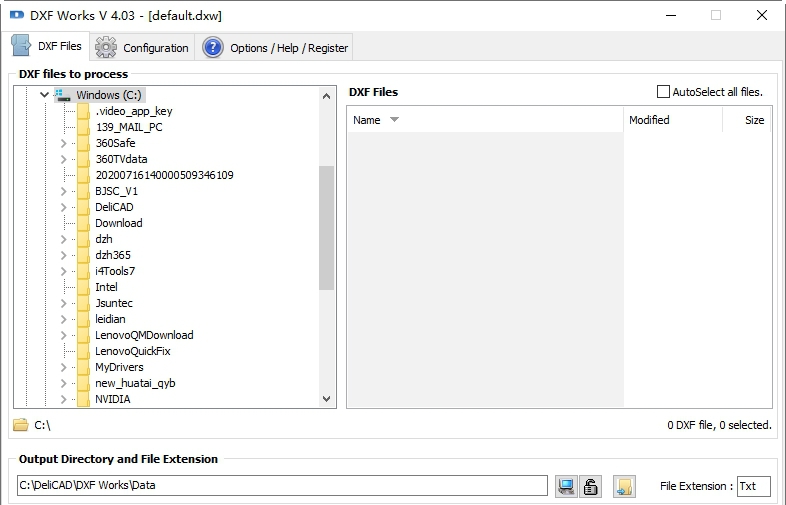The image size is (786, 505).
Task: Click the folder icon for Download
Action: coord(84,223)
